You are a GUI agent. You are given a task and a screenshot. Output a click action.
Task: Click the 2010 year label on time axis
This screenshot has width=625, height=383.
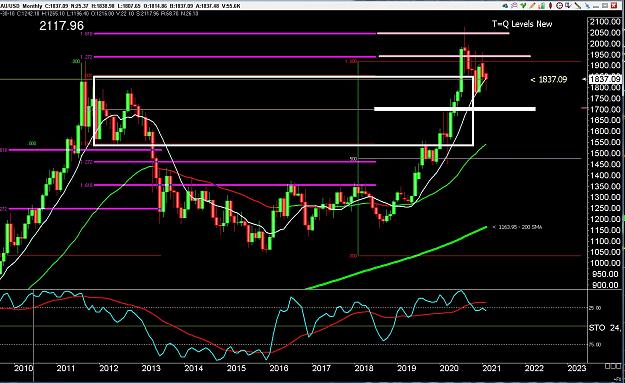[x=24, y=368]
